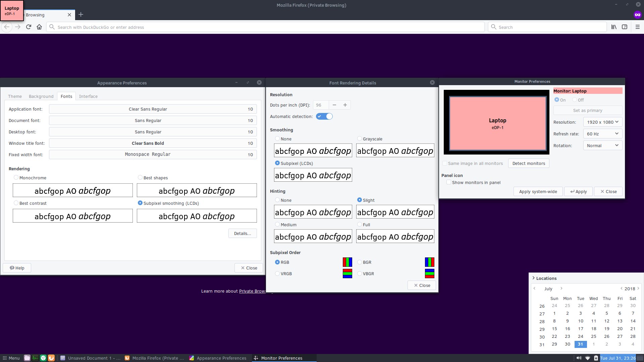644x362 pixels.
Task: Toggle Automatic detection switch
Action: 324,117
